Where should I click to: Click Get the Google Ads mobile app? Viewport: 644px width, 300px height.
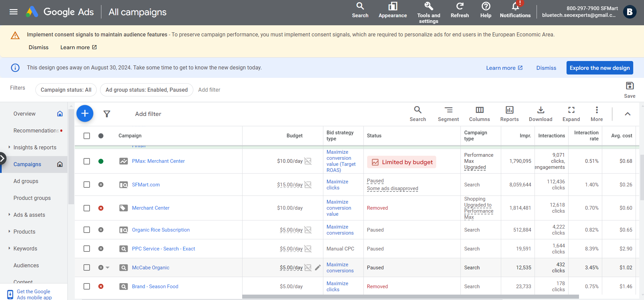point(34,294)
